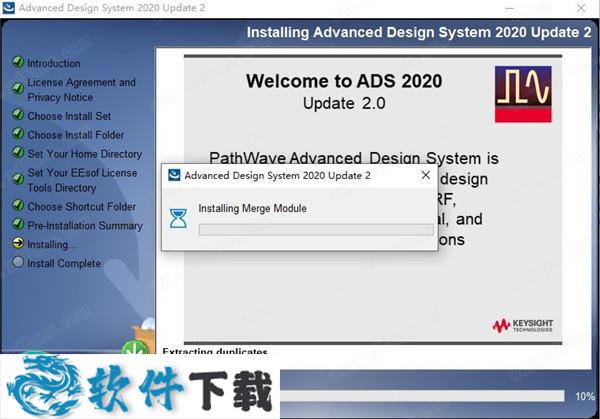This screenshot has height=419, width=600.
Task: Click the check icon beside Pre-Installation Summary
Action: click(18, 224)
